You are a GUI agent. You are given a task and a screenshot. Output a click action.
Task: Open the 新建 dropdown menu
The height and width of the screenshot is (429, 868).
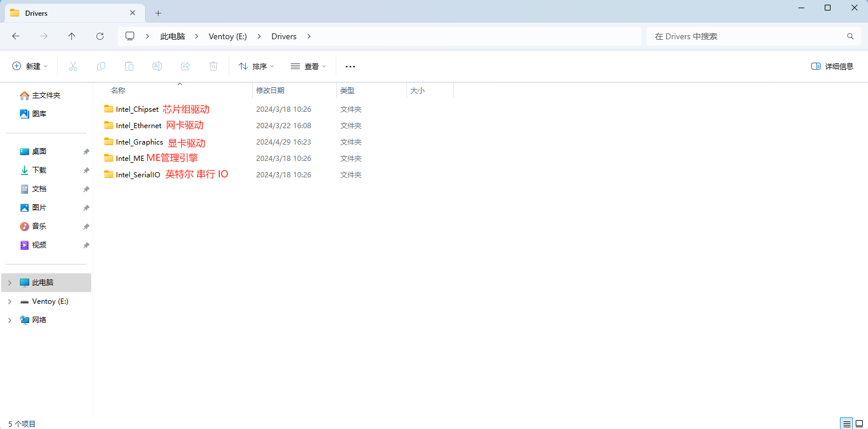click(x=30, y=66)
